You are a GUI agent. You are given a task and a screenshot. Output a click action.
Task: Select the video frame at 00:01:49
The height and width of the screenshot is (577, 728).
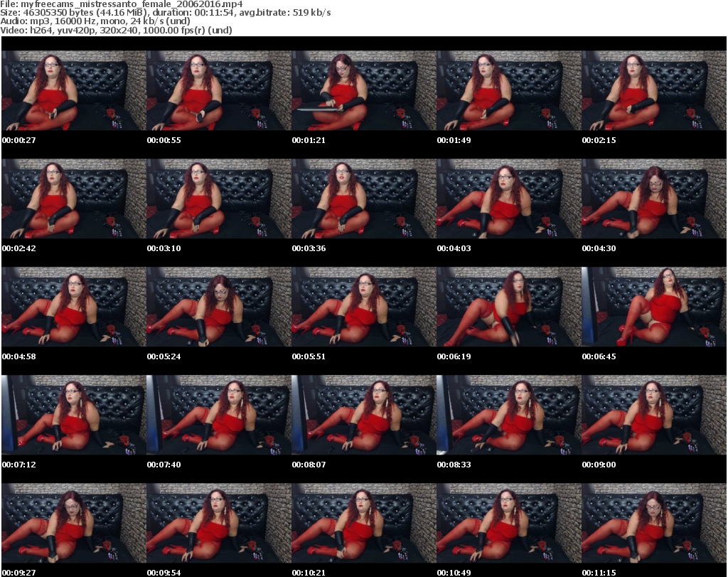pyautogui.click(x=508, y=90)
